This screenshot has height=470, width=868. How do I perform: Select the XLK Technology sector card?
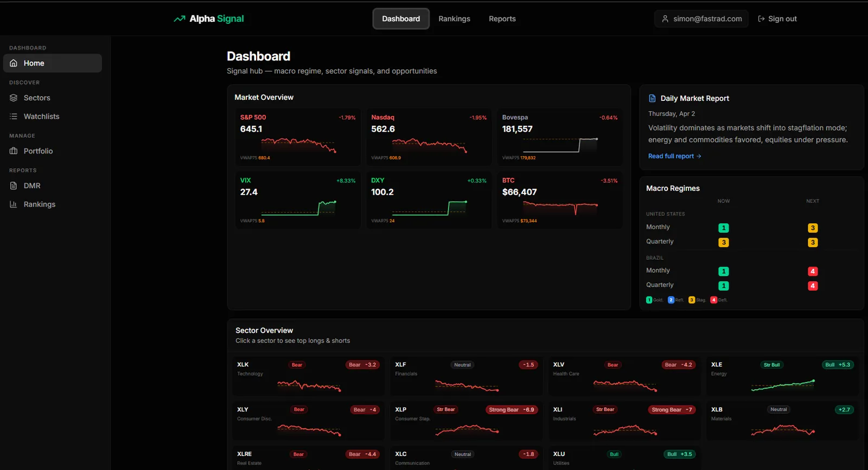[x=308, y=376]
